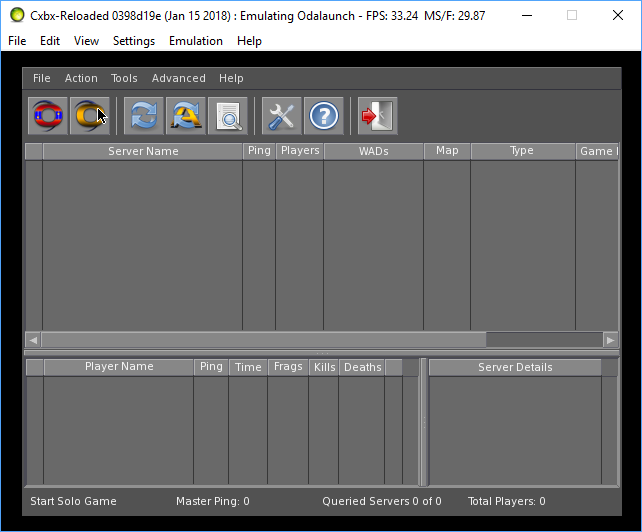Click the Quick Launch Odamex icon

(90, 116)
